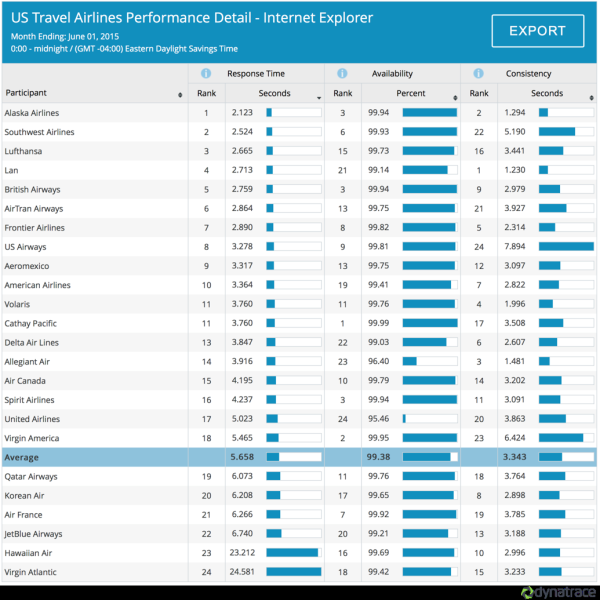
Task: Select Availability Rank header
Action: coord(343,93)
